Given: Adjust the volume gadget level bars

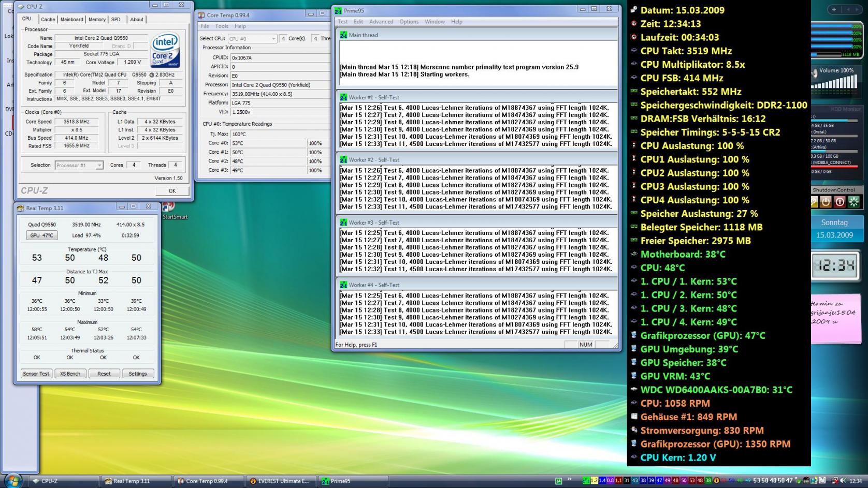Looking at the screenshot, I should (x=835, y=82).
